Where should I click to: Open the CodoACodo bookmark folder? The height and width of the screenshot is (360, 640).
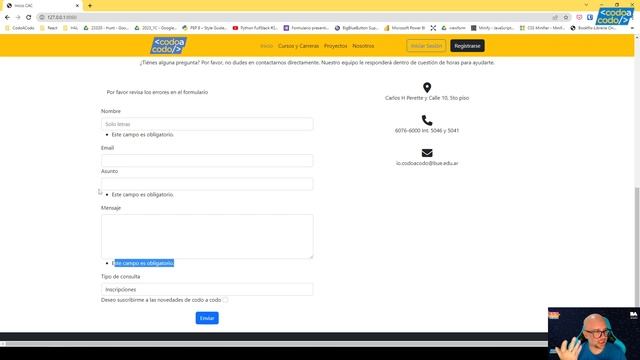point(20,28)
